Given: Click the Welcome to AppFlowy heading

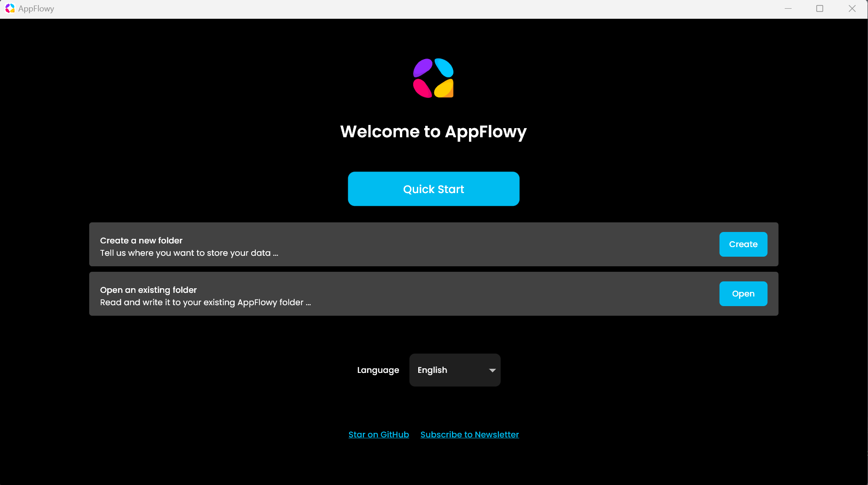Looking at the screenshot, I should tap(433, 132).
